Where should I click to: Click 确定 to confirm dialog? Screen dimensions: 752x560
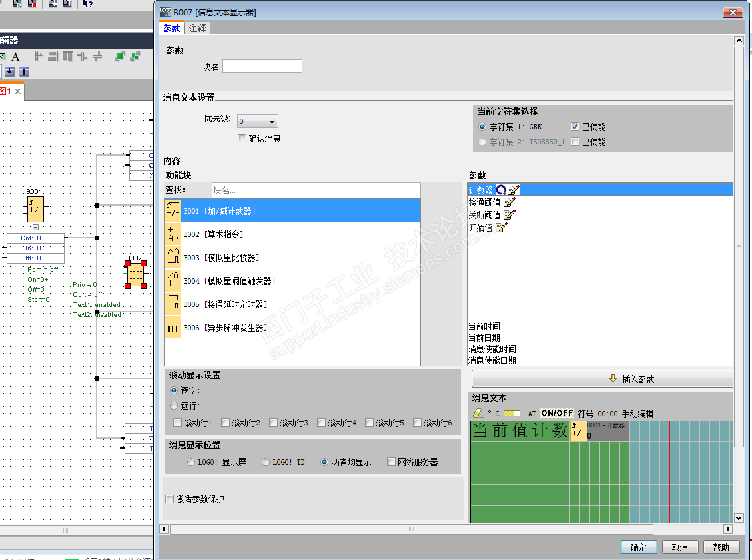pos(638,547)
